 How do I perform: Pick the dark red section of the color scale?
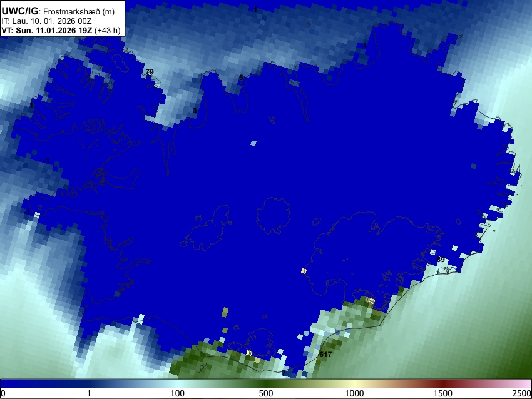coord(442,384)
